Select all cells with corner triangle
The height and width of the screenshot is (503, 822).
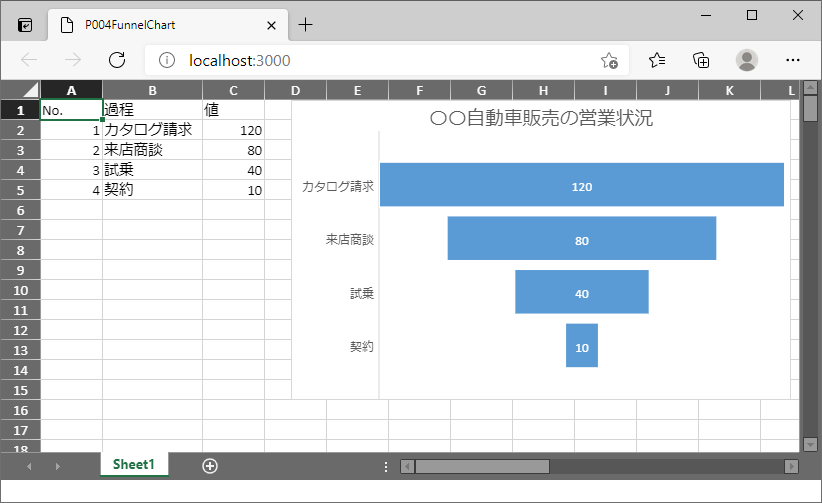pyautogui.click(x=21, y=90)
